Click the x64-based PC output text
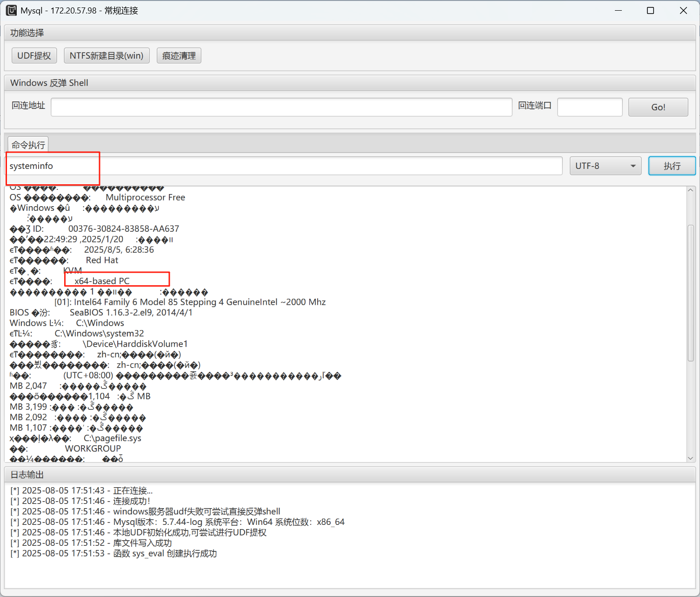 click(102, 281)
